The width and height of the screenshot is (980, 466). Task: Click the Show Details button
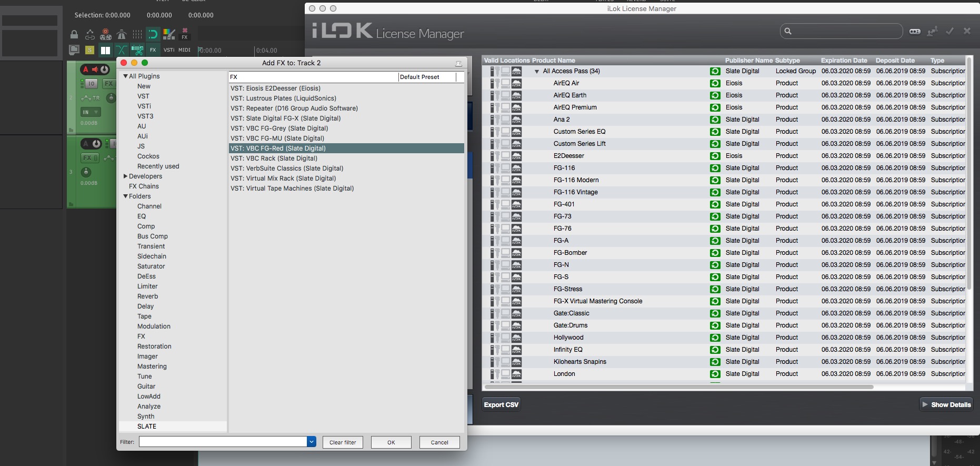946,405
